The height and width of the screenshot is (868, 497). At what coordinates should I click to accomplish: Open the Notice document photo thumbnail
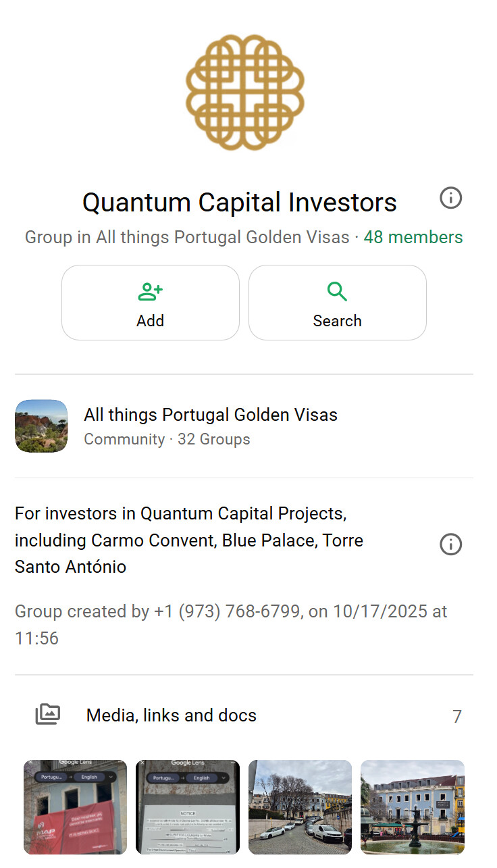click(188, 807)
